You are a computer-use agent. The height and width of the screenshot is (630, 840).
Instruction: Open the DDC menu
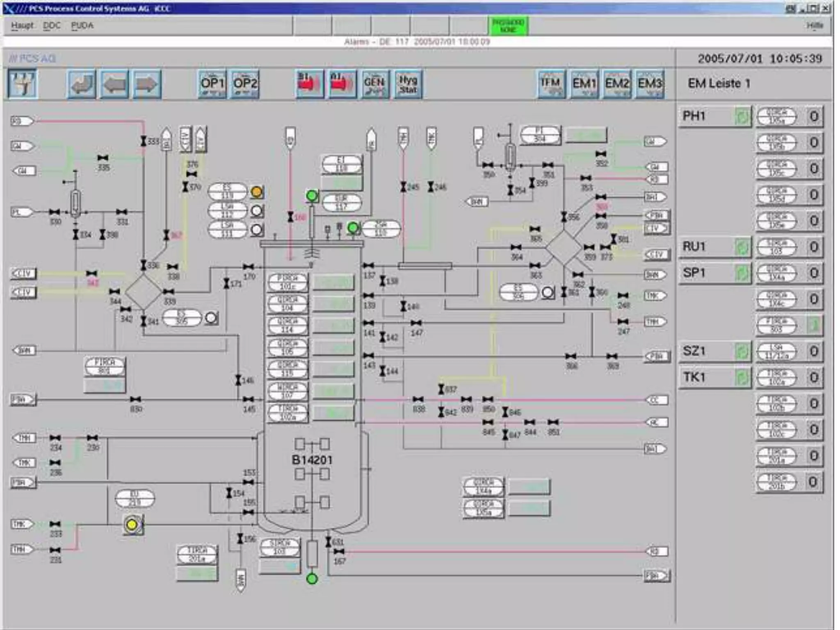(52, 25)
